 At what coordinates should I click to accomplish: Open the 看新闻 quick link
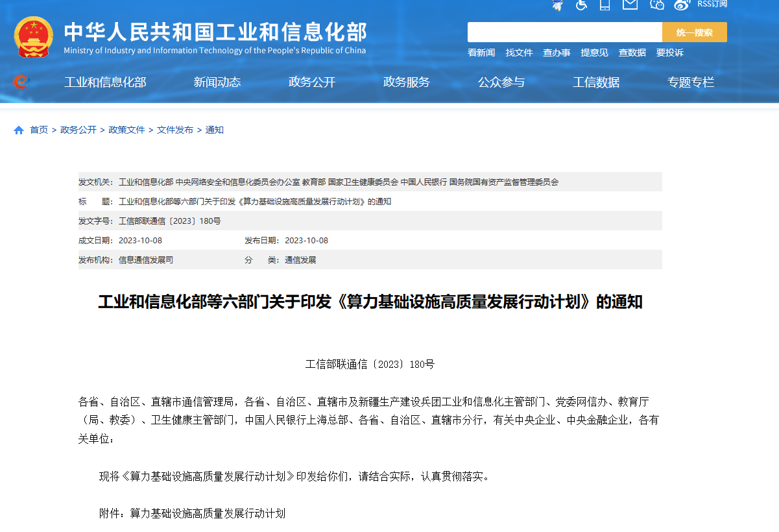tap(481, 53)
